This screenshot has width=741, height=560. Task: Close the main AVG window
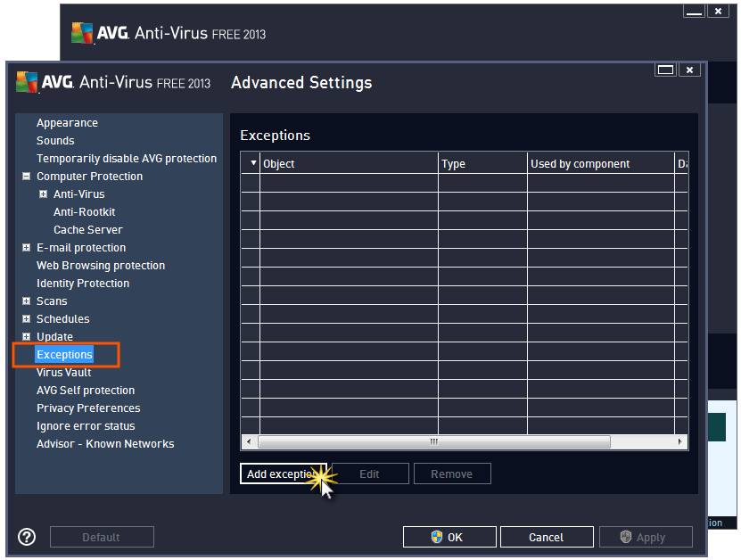click(719, 11)
